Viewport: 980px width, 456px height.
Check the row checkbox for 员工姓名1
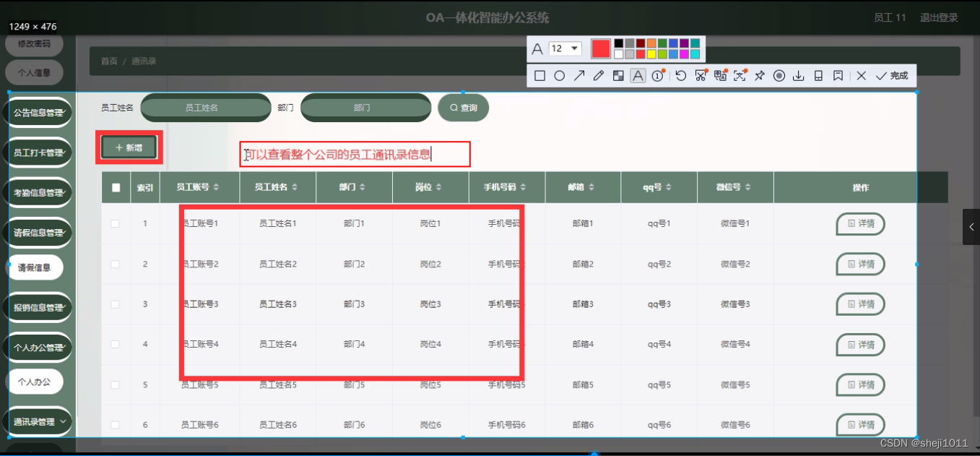click(x=113, y=223)
